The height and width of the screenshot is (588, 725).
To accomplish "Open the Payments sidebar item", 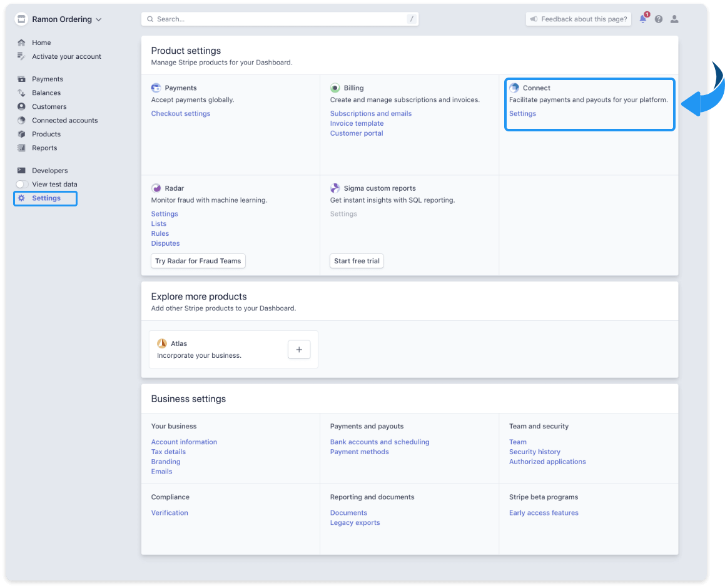I will pyautogui.click(x=47, y=79).
